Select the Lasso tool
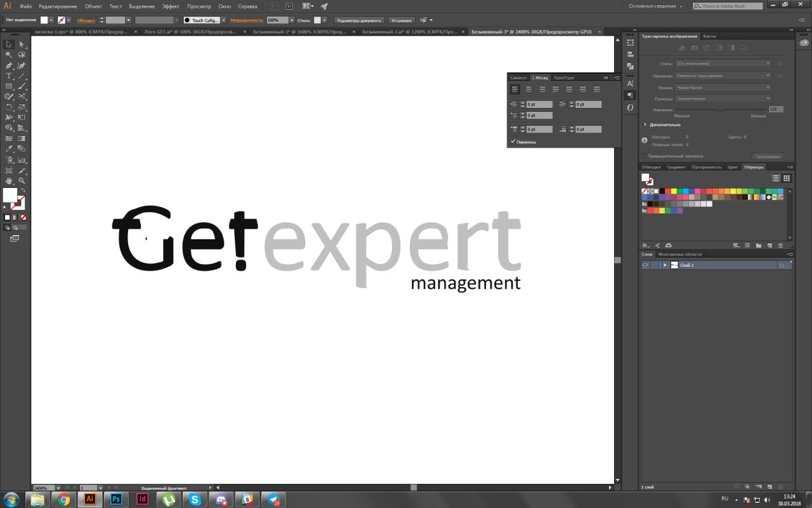 pyautogui.click(x=22, y=55)
